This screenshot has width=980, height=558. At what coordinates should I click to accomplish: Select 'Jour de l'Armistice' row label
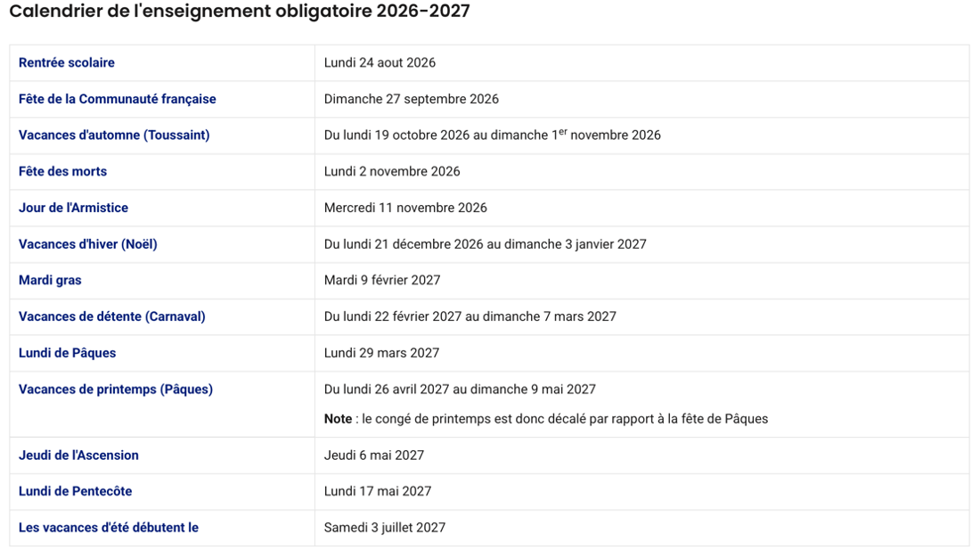click(73, 208)
